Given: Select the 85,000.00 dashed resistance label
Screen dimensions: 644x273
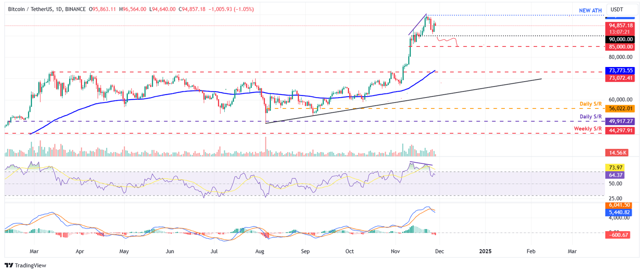Looking at the screenshot, I should [620, 47].
